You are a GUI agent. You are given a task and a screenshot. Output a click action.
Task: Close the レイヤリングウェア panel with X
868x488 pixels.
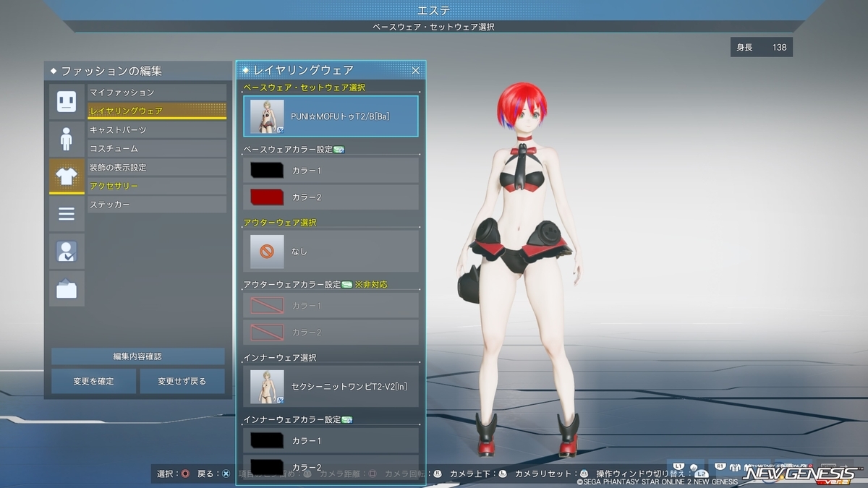(416, 70)
